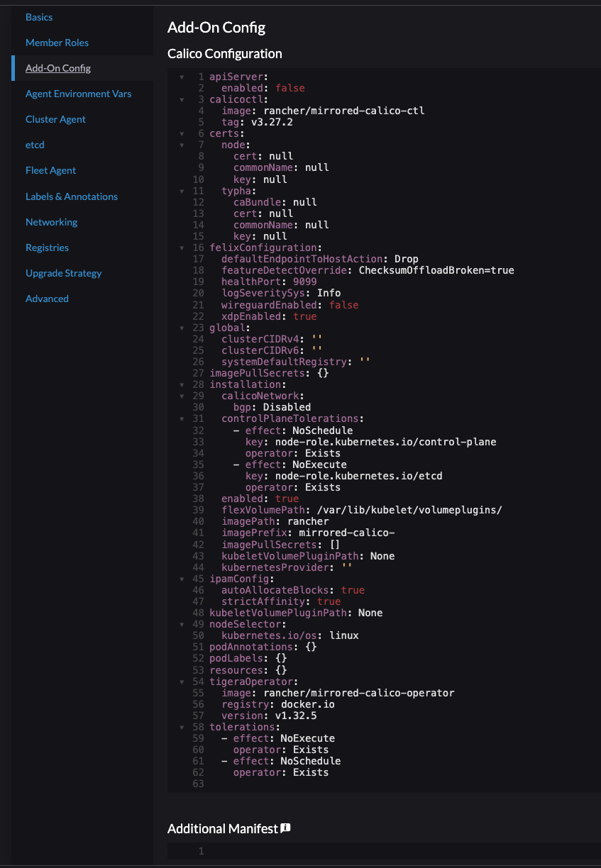
Task: Click the 'xdpEnabled: true' line
Action: pos(269,316)
